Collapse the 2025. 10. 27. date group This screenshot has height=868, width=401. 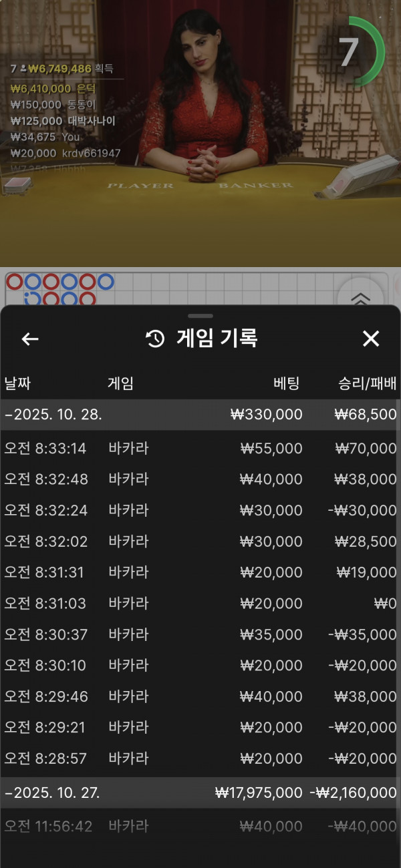click(x=52, y=793)
